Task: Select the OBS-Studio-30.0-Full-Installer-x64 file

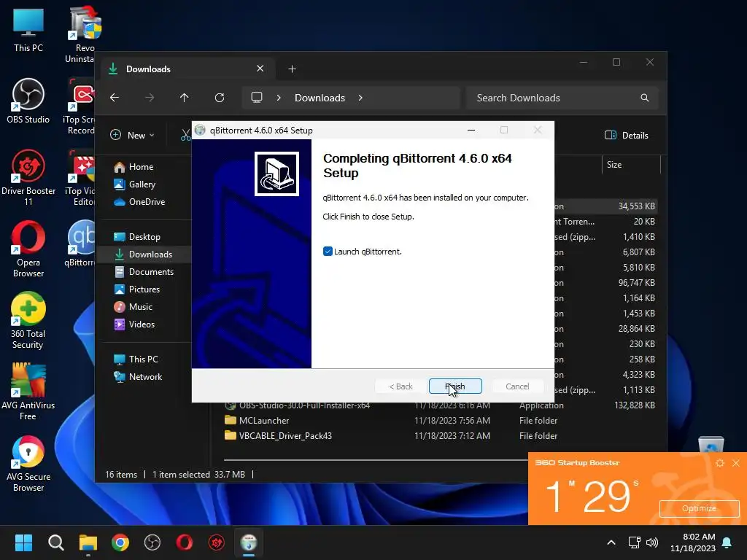Action: [304, 405]
